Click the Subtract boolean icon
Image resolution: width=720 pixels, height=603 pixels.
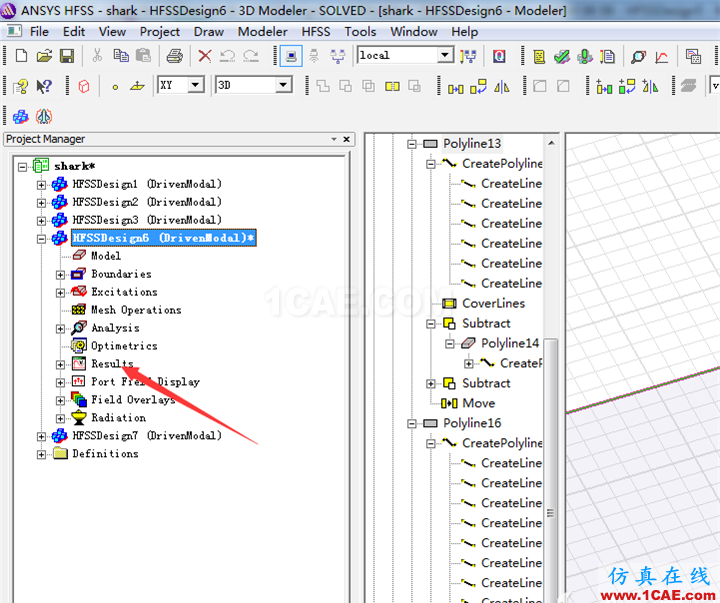(345, 86)
